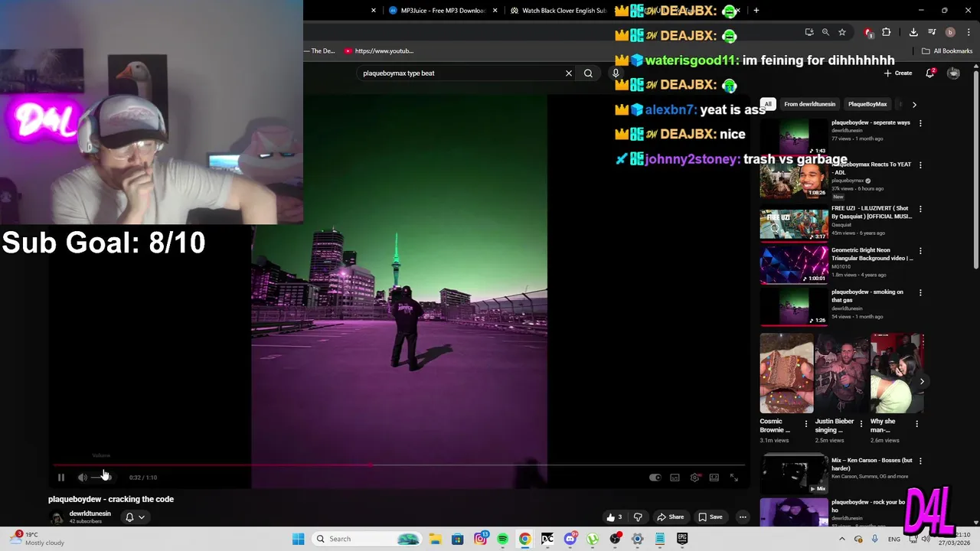The width and height of the screenshot is (980, 551).
Task: Select the From dewrldtunesin chip
Action: click(809, 104)
